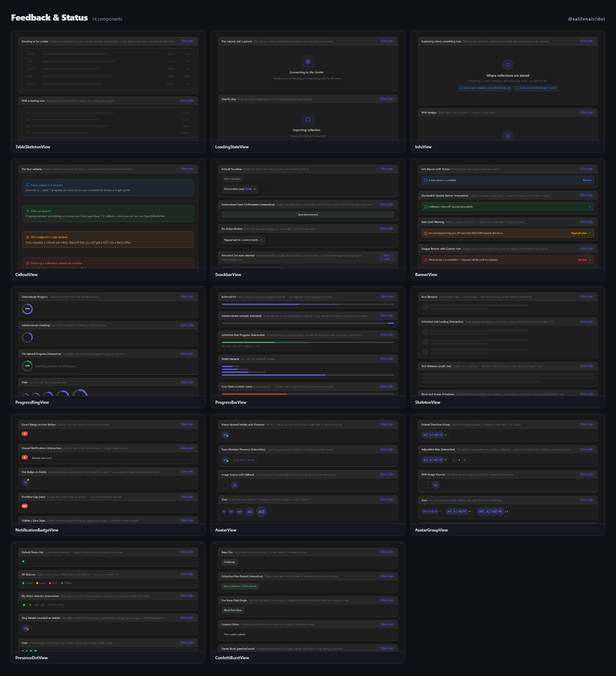The image size is (616, 676).
Task: Show code for Row Skeleton
Action: (587, 297)
